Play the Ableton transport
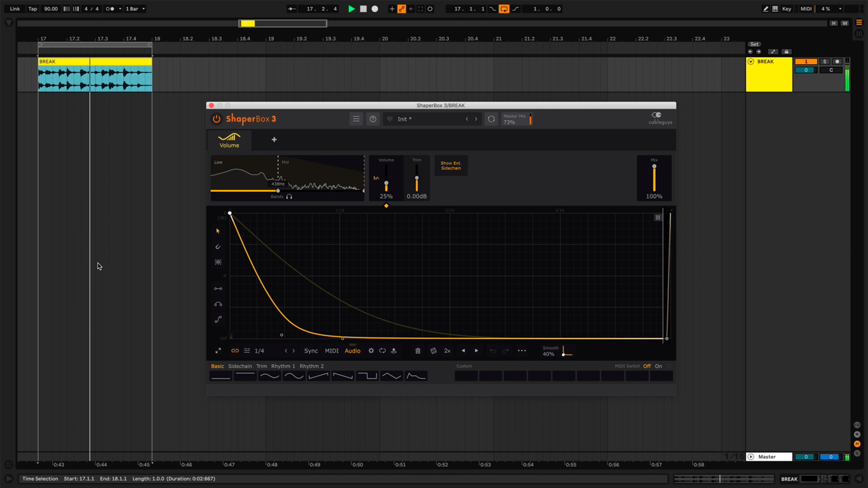868x488 pixels. tap(351, 9)
